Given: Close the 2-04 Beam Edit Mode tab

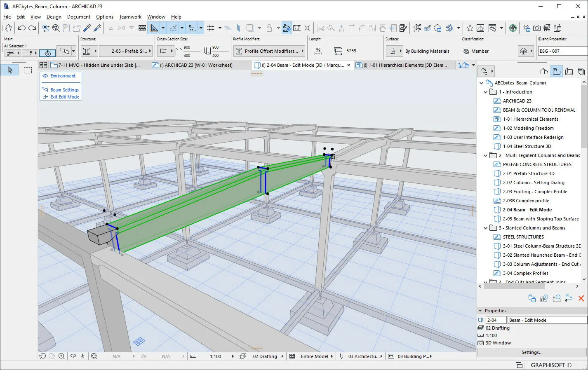Looking at the screenshot, I should click(x=348, y=65).
